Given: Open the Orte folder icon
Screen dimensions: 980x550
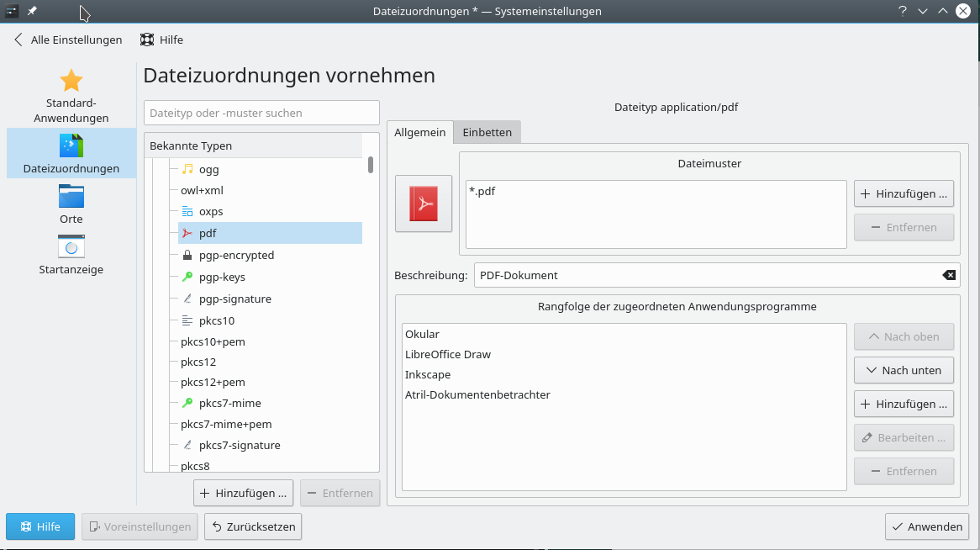Looking at the screenshot, I should click(71, 197).
